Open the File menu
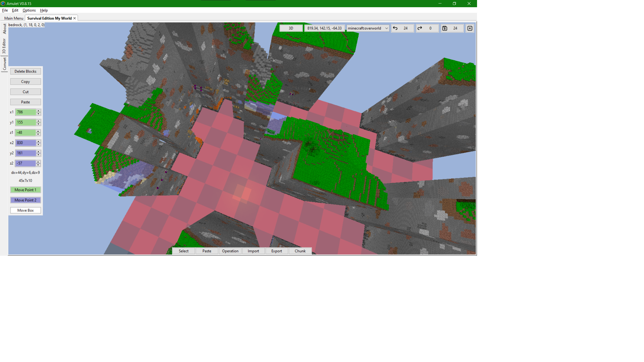644x362 pixels. click(4, 10)
